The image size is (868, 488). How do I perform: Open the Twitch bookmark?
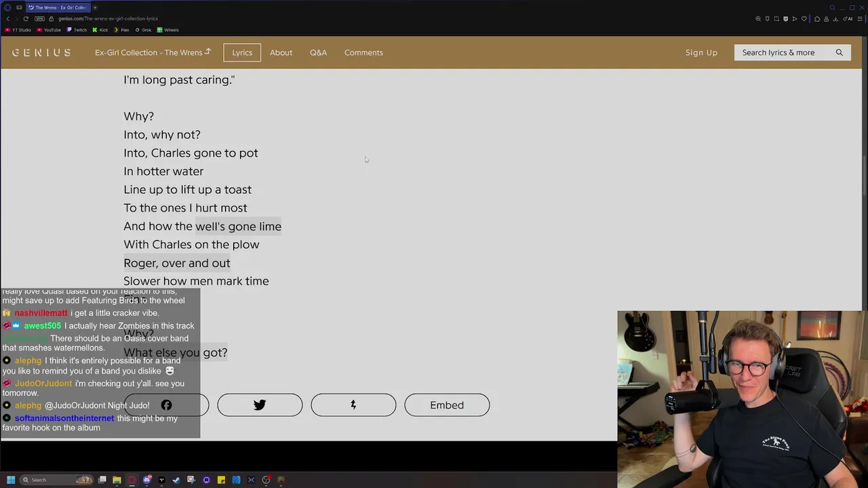tap(77, 30)
